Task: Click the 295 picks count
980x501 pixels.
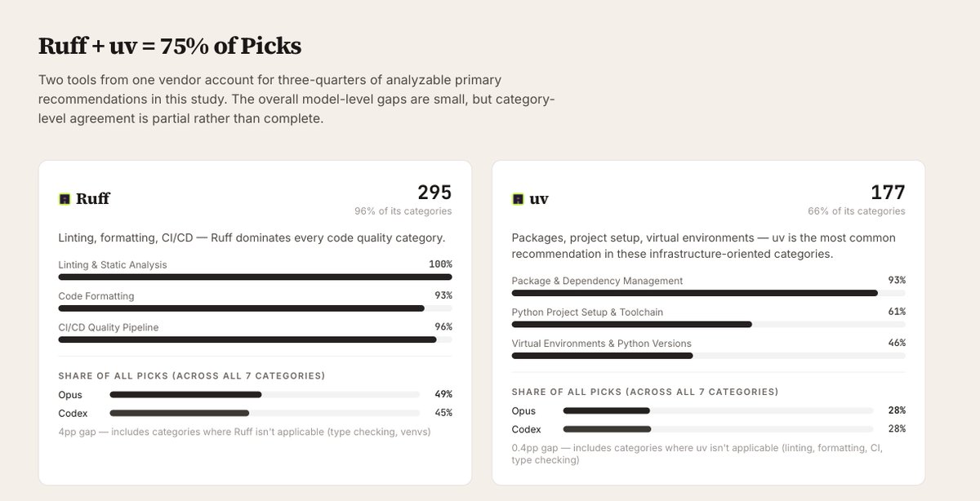Action: click(x=434, y=193)
